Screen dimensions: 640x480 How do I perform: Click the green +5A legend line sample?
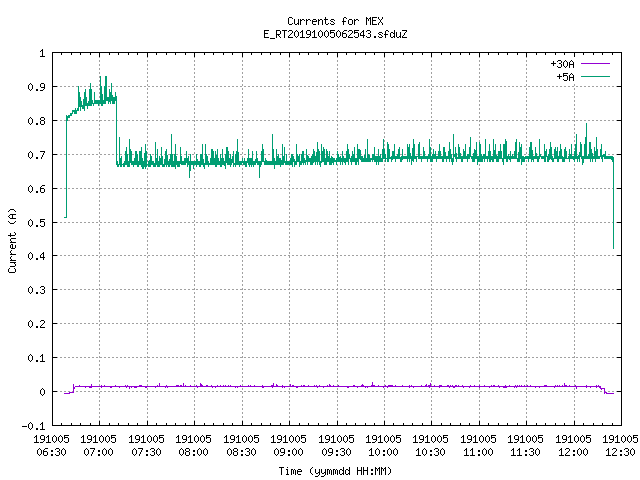pyautogui.click(x=595, y=76)
